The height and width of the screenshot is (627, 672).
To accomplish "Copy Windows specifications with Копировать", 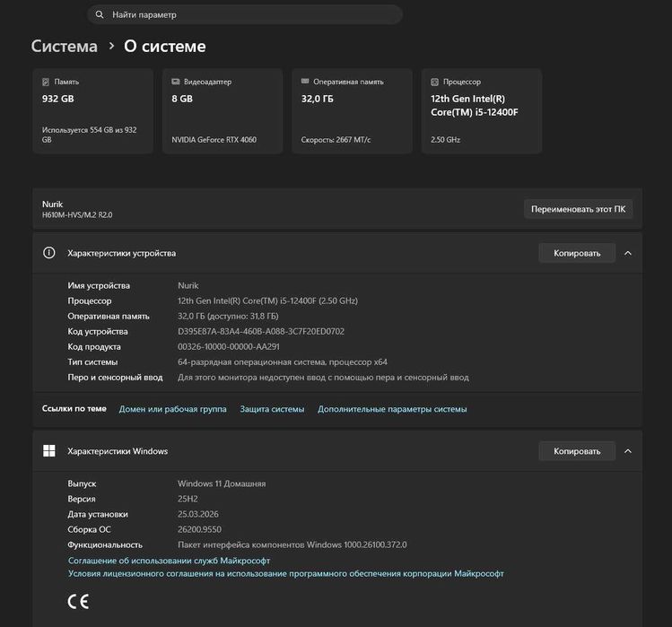I will pyautogui.click(x=577, y=451).
